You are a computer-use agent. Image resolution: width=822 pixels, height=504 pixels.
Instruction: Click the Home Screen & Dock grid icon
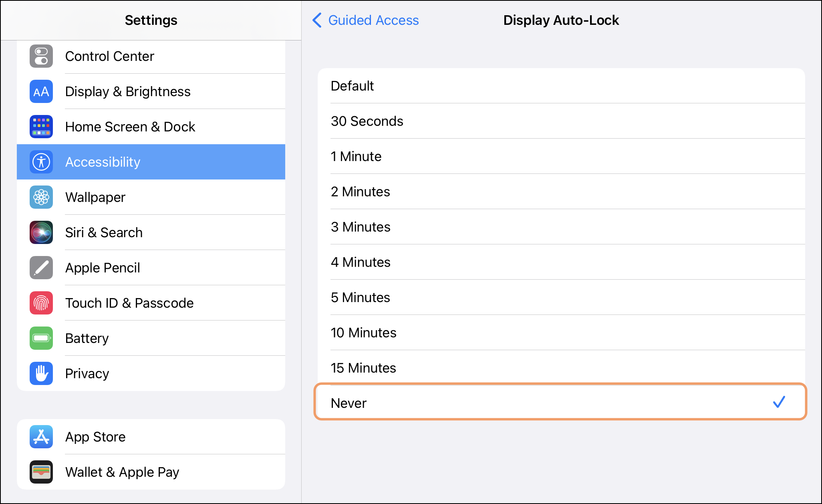pyautogui.click(x=41, y=127)
